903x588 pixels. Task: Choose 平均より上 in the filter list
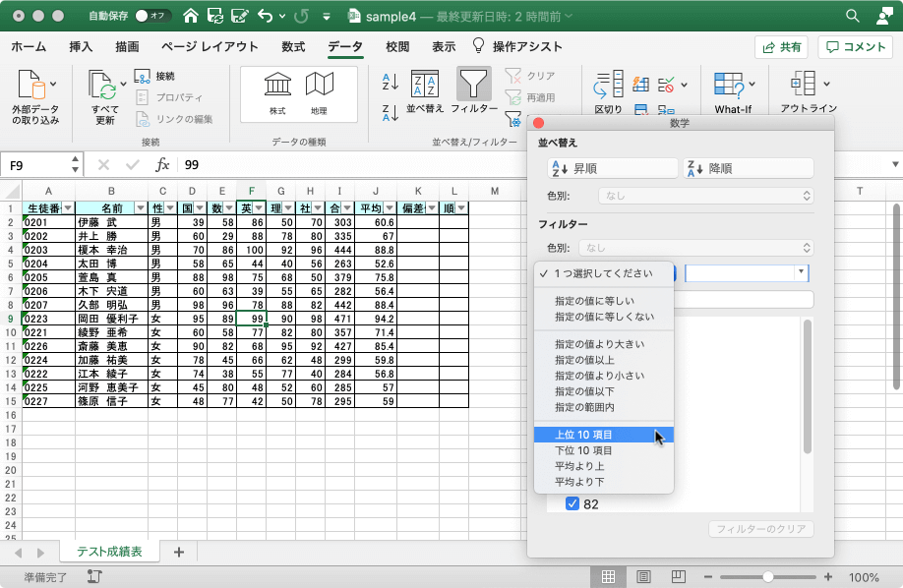pos(579,466)
